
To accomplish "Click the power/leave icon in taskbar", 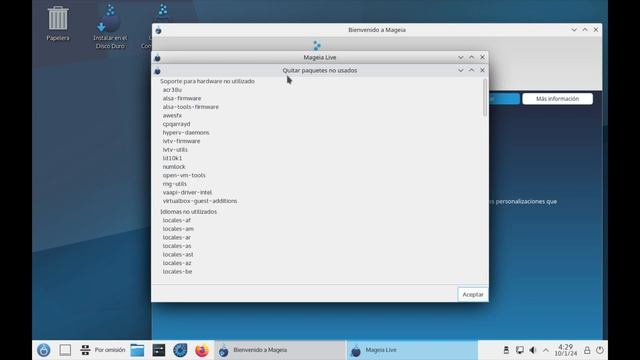I will (600, 350).
